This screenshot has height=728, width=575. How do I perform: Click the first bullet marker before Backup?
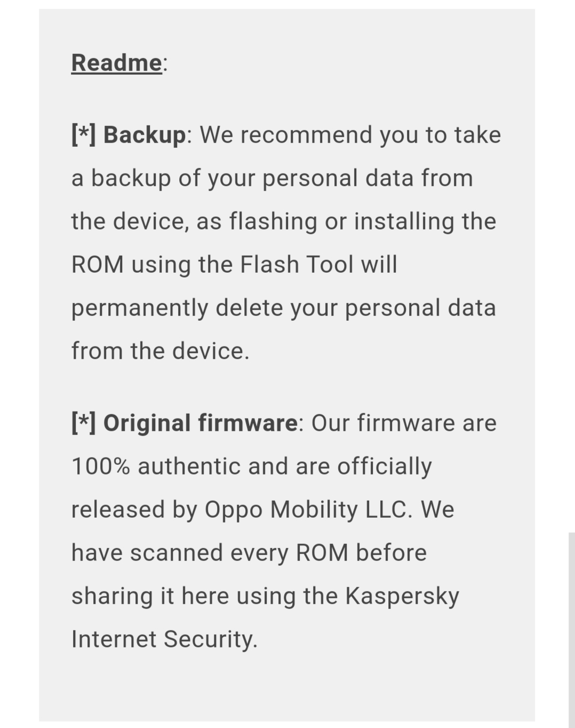[x=84, y=134]
